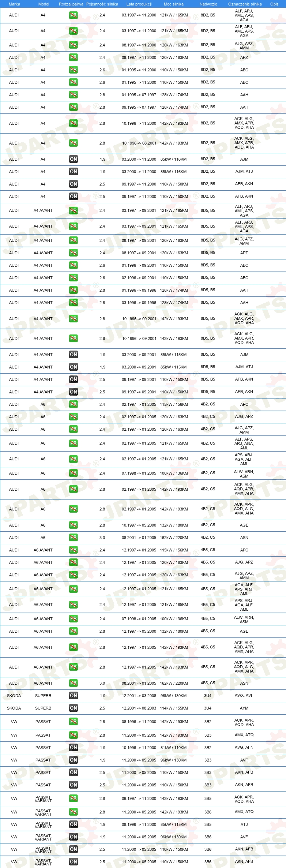The image size is (286, 868).
Task: Click PASSAT VARIANT in the 06.1997 -> 11.2000 row
Action: (x=43, y=799)
